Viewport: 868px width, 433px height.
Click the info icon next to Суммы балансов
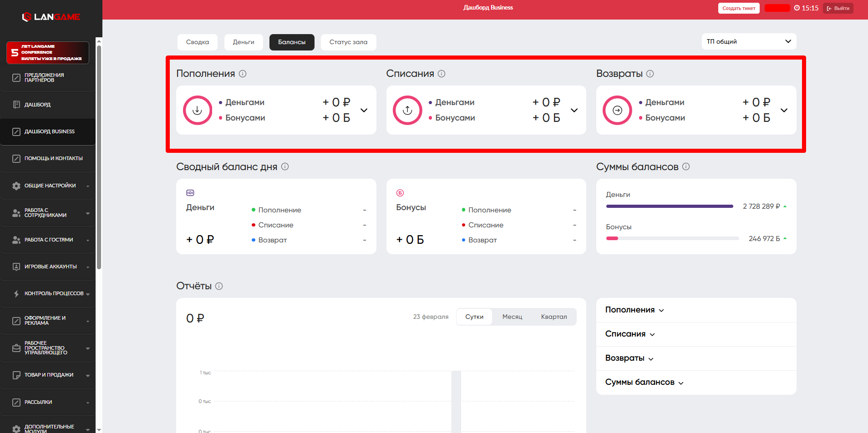point(686,166)
